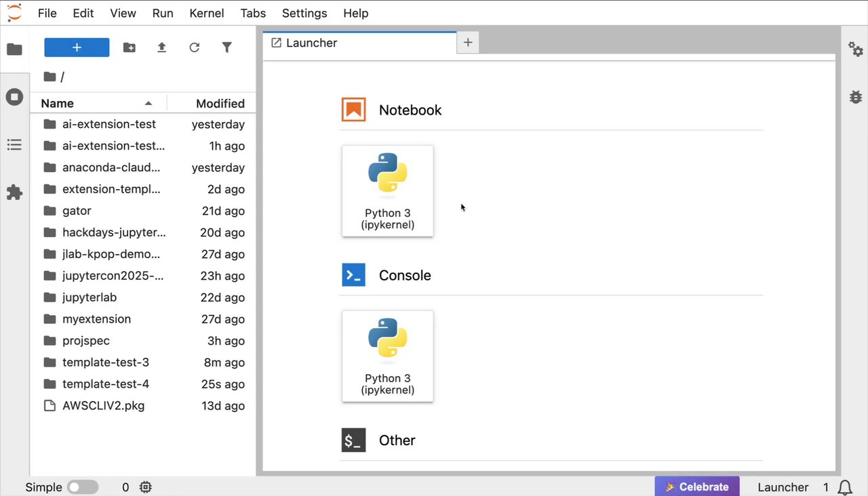Open the Property Inspector gears icon
Viewport: 868px width, 496px height.
point(855,49)
